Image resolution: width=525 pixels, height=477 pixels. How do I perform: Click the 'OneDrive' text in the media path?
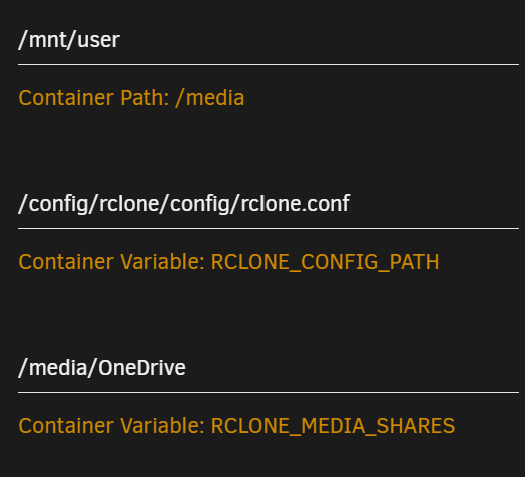[x=142, y=368]
